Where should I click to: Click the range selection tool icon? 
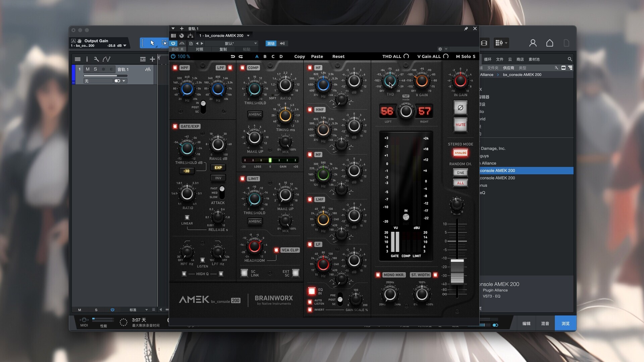(164, 43)
